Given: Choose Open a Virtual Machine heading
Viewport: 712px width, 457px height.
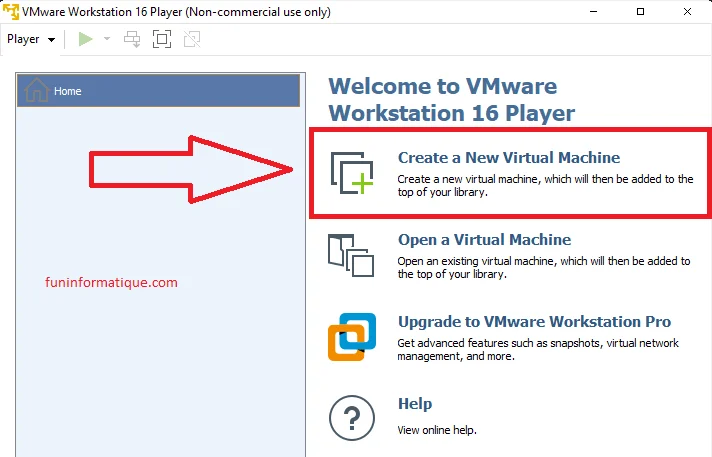Looking at the screenshot, I should tap(485, 239).
